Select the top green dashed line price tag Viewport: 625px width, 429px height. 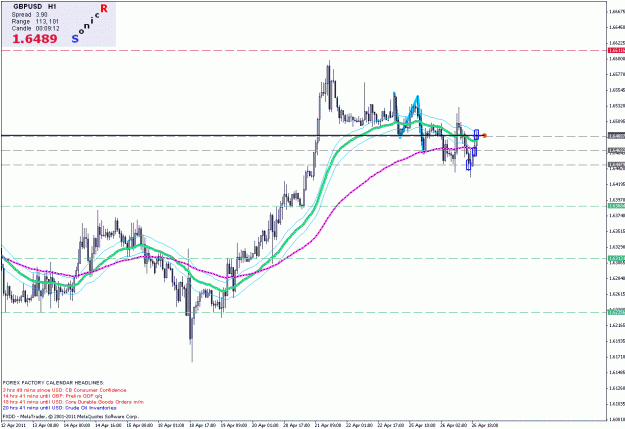[616, 206]
